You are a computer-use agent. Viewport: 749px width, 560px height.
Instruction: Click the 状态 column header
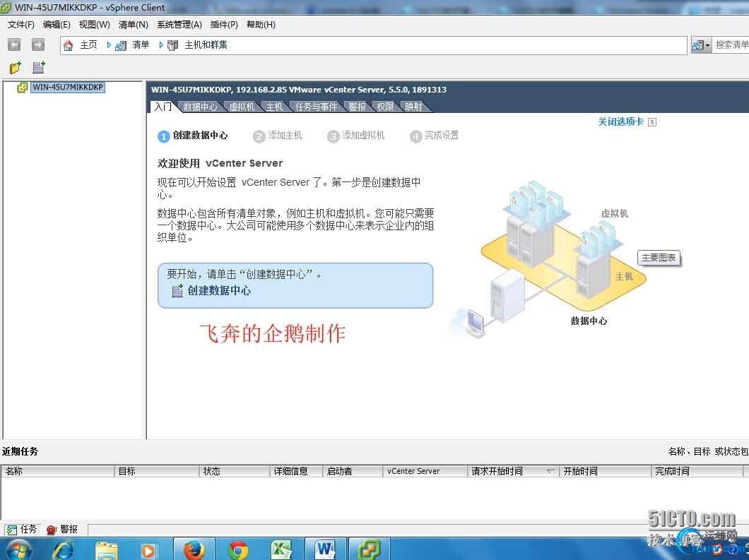[234, 471]
